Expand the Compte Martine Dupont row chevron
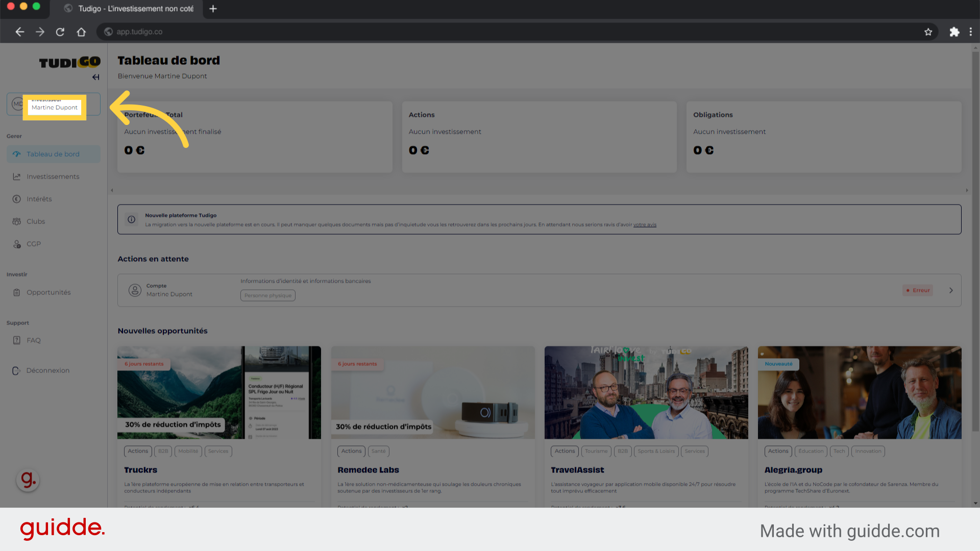Image resolution: width=980 pixels, height=551 pixels. [x=951, y=290]
